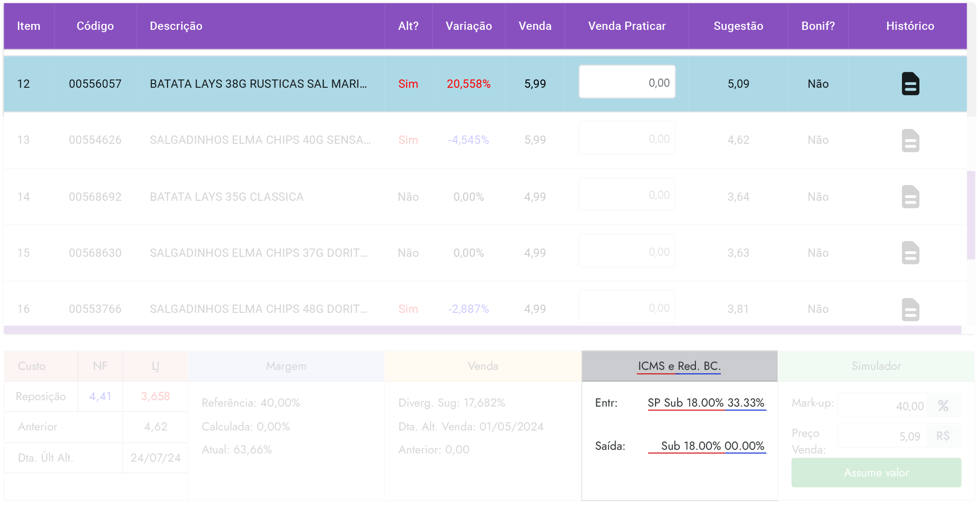Open history icon for item 13
980x509 pixels.
point(910,140)
